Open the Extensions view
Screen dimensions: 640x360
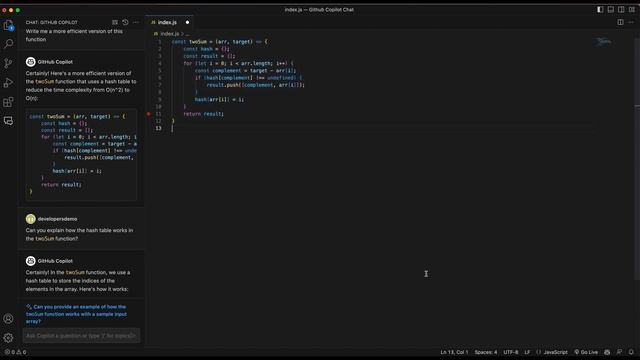pos(8,102)
